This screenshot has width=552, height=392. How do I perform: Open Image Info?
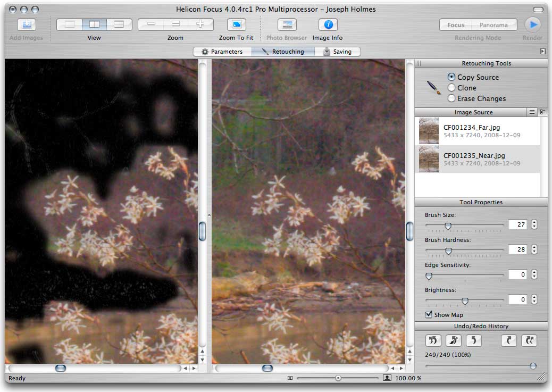tap(328, 24)
